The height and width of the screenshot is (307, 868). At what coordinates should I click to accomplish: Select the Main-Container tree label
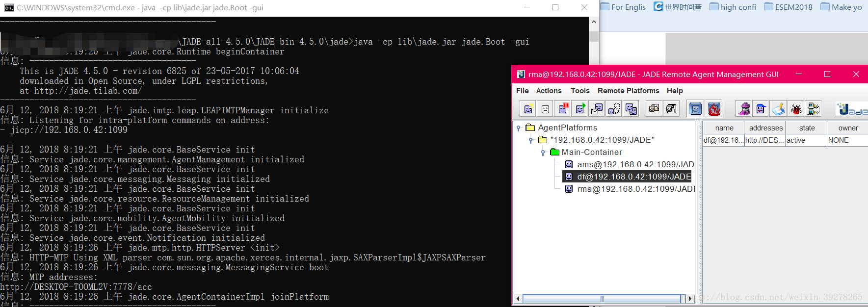592,152
